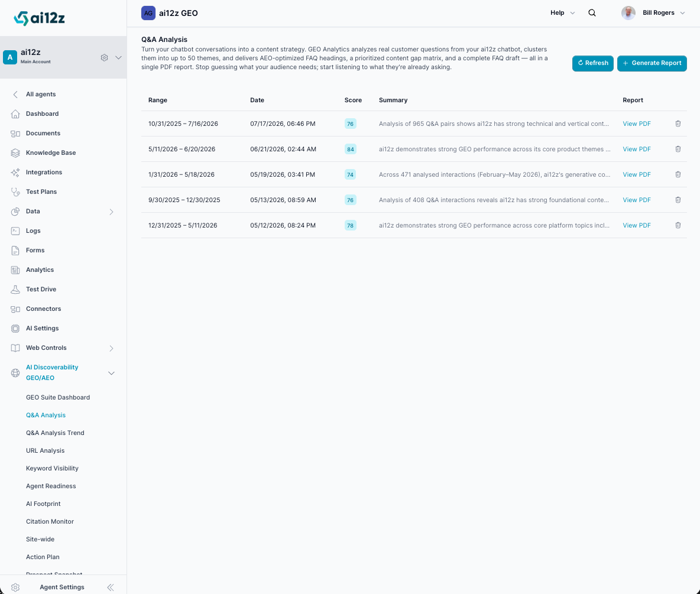Image resolution: width=700 pixels, height=594 pixels.
Task: View PDF for 06/21/2026 report
Action: click(x=637, y=149)
